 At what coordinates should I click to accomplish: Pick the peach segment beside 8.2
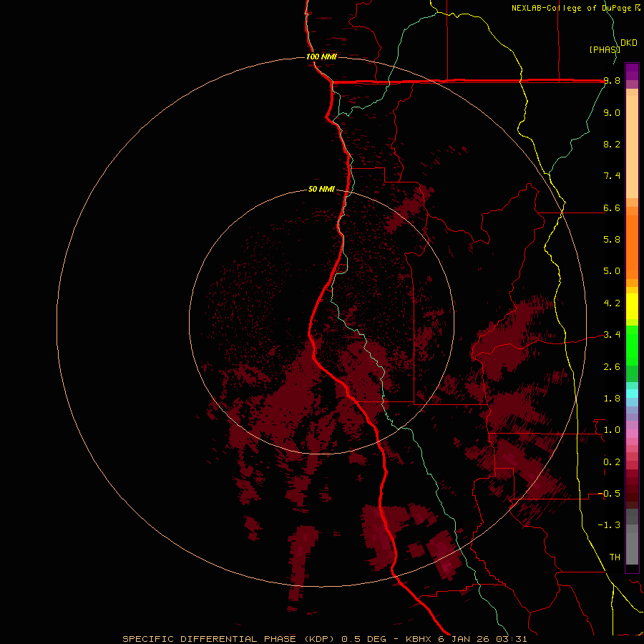click(632, 147)
